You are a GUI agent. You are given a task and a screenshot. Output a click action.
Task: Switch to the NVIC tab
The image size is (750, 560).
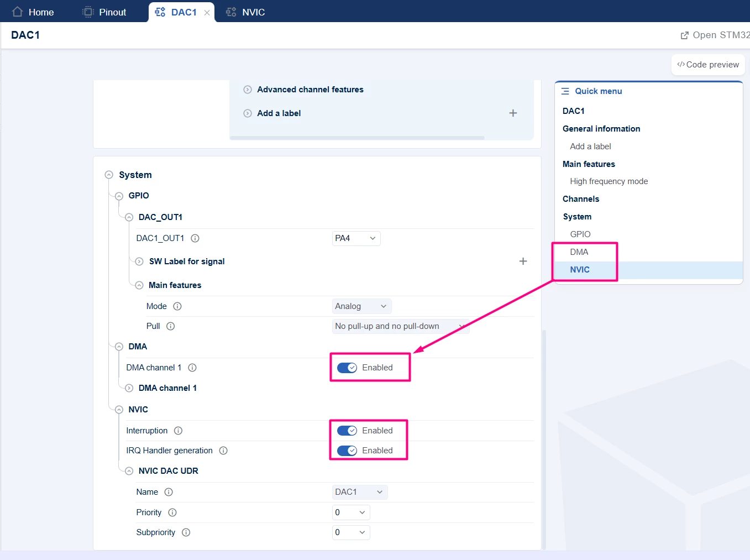click(x=245, y=12)
